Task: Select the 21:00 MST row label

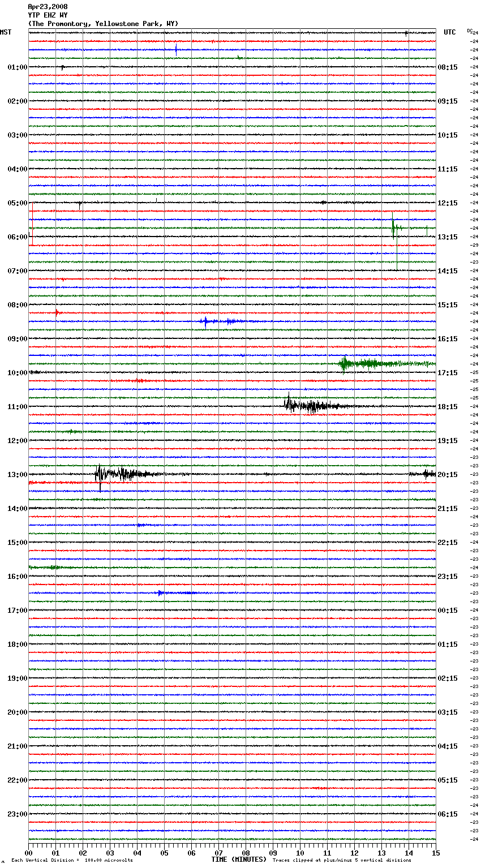Action: click(x=17, y=746)
